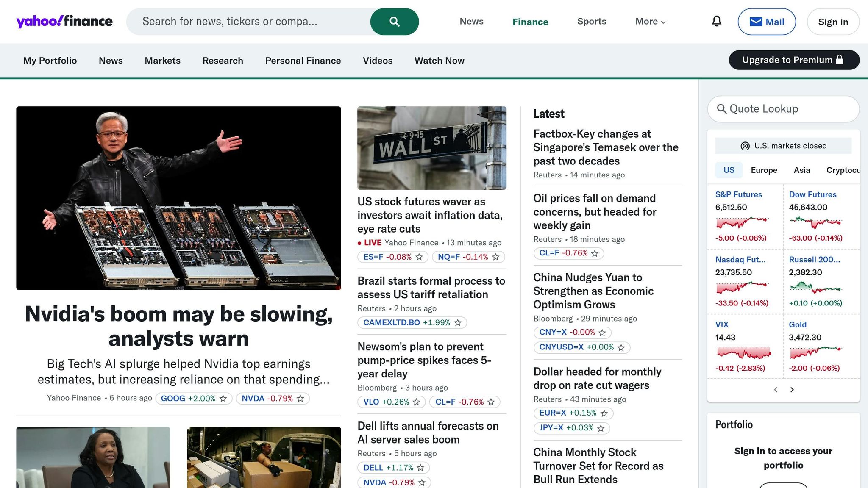
Task: Star the NQ=F futures ticker
Action: [x=496, y=257]
